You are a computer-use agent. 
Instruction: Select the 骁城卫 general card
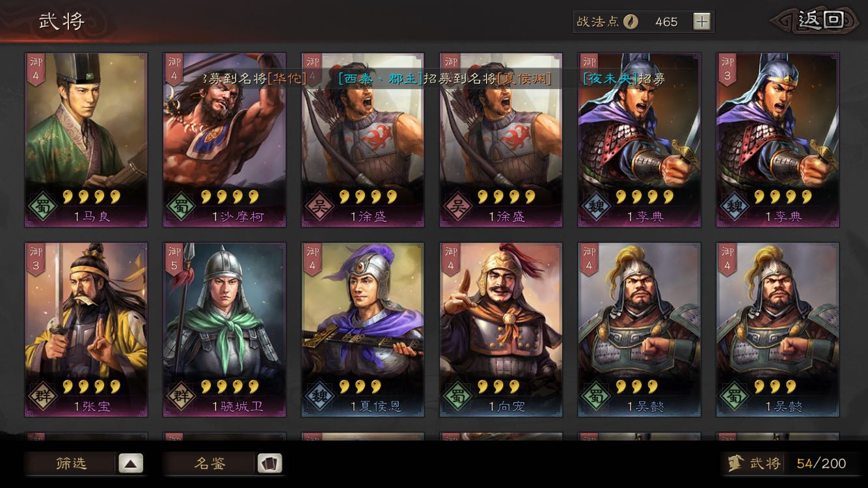tap(224, 330)
